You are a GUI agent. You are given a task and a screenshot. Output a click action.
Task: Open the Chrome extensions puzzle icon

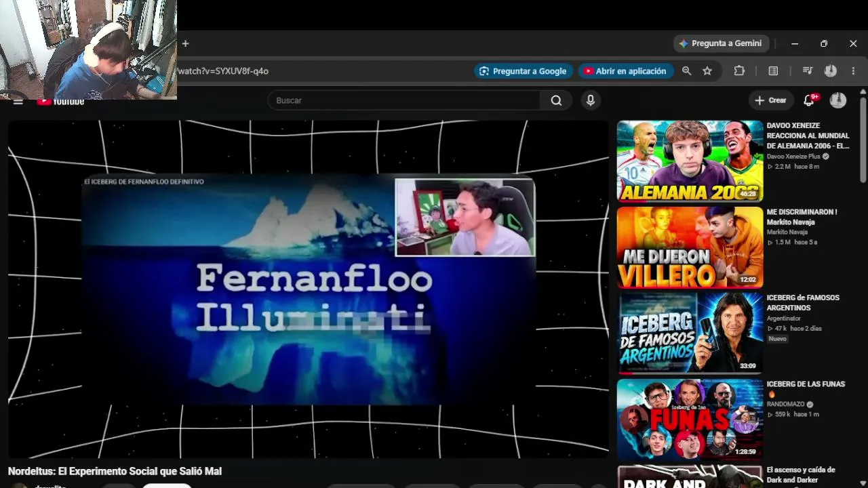point(739,71)
